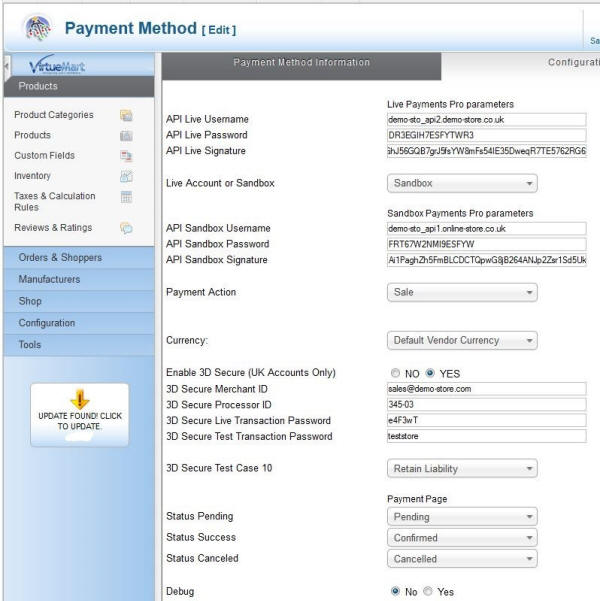Switch to Payment Method Information tab
Screen dimensions: 600x601
click(301, 66)
